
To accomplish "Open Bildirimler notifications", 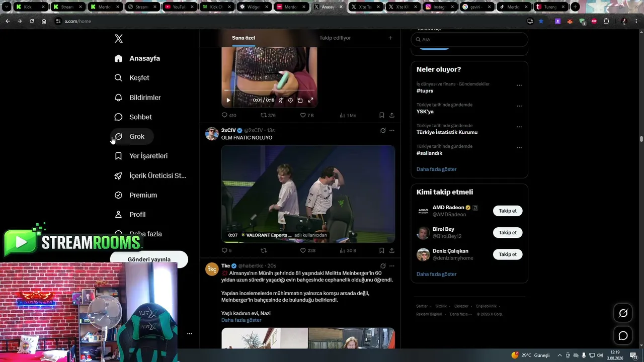I will point(138,98).
